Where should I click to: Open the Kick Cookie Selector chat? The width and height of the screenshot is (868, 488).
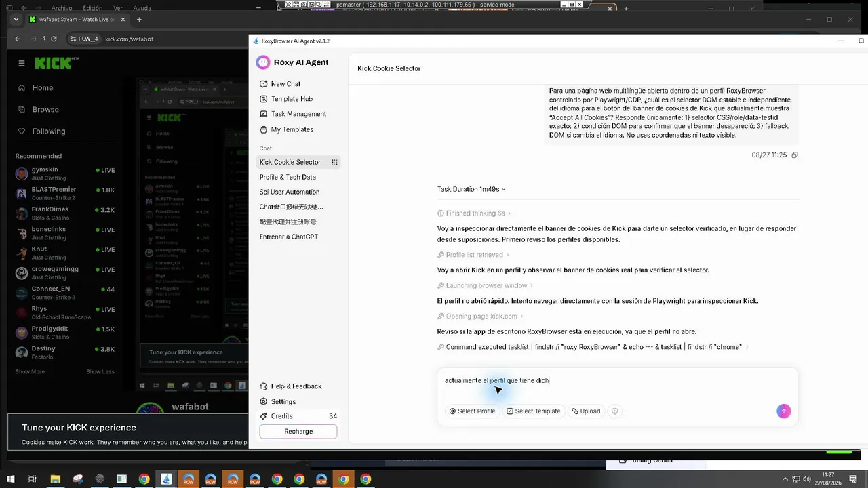point(290,162)
